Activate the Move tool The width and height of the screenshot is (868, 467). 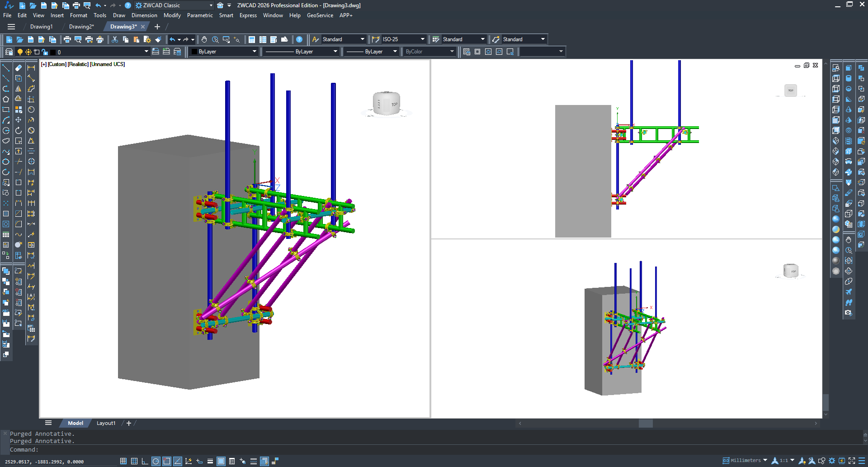(19, 120)
